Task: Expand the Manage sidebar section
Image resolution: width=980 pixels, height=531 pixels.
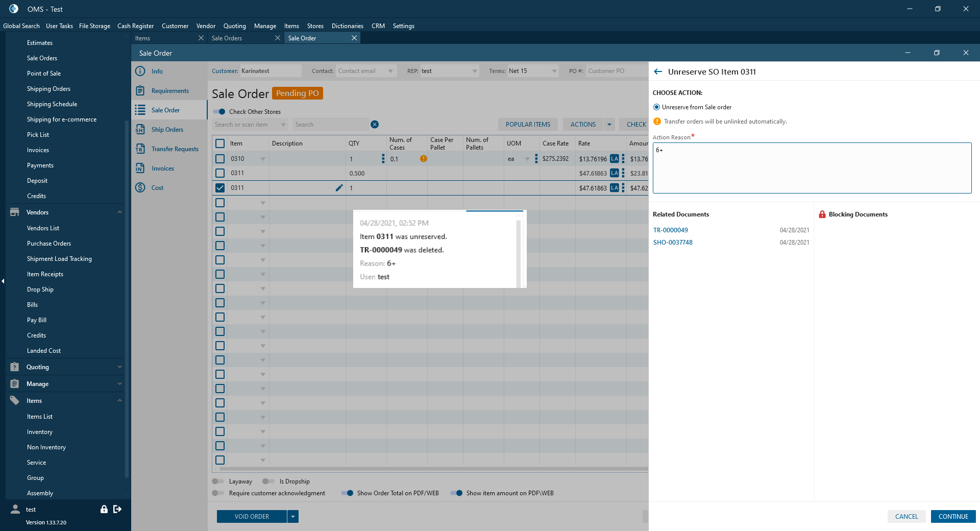Action: coord(120,383)
